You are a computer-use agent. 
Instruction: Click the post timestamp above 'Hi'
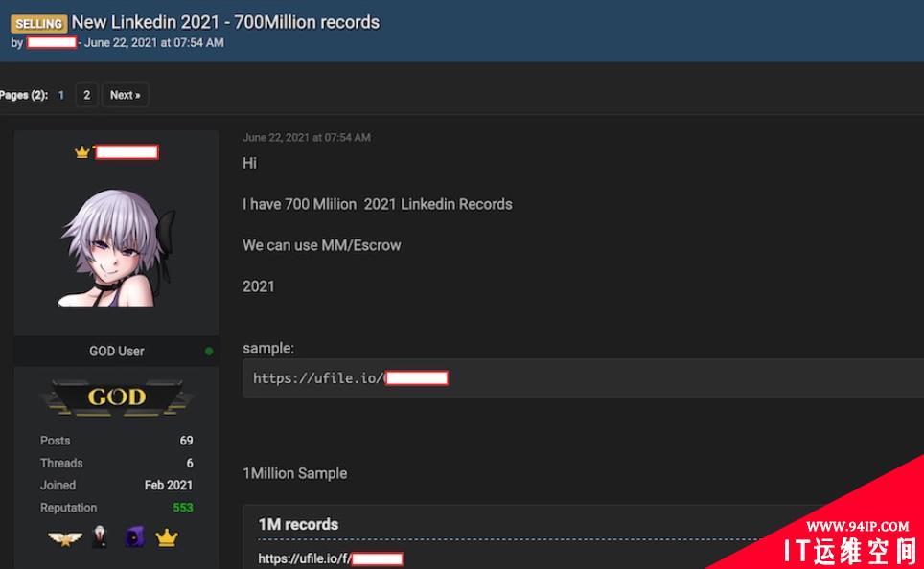[x=307, y=137]
